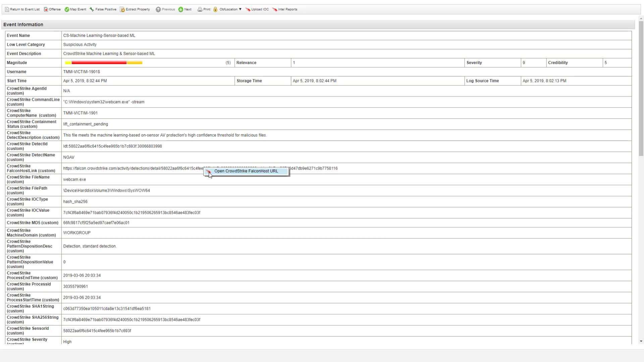Screen dimensions: 644x362
Task: Click CrowdStrike Severity value 'High'
Action: (x=67, y=342)
